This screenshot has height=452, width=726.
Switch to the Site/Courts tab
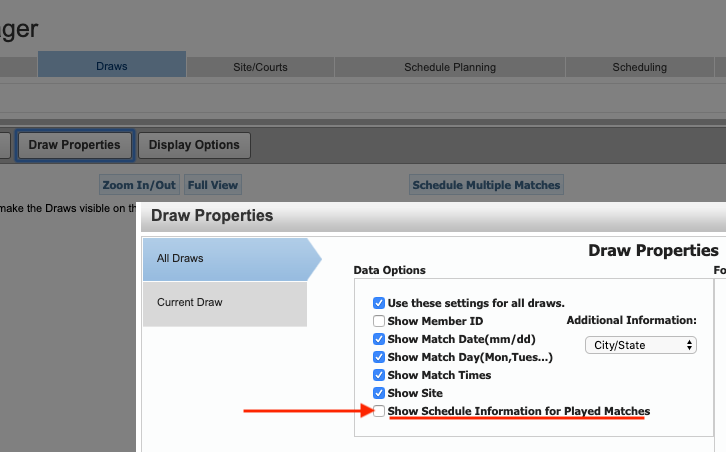pyautogui.click(x=260, y=67)
